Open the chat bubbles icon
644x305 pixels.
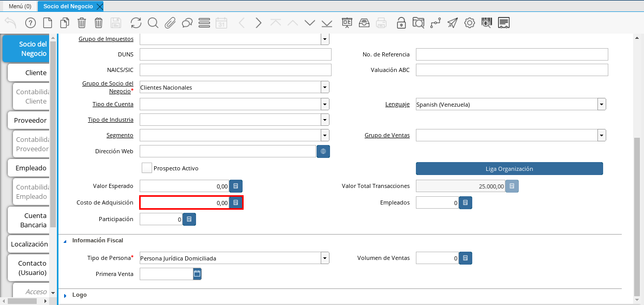coord(187,23)
